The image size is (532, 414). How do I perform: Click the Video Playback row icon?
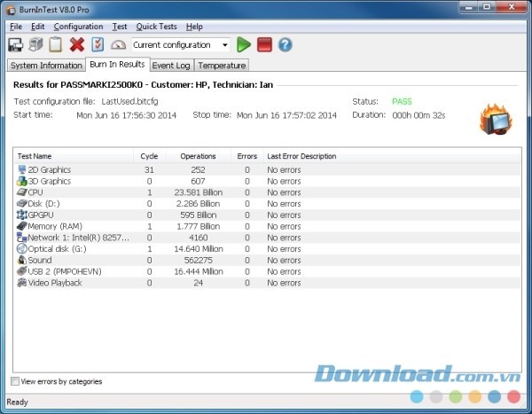(x=22, y=282)
